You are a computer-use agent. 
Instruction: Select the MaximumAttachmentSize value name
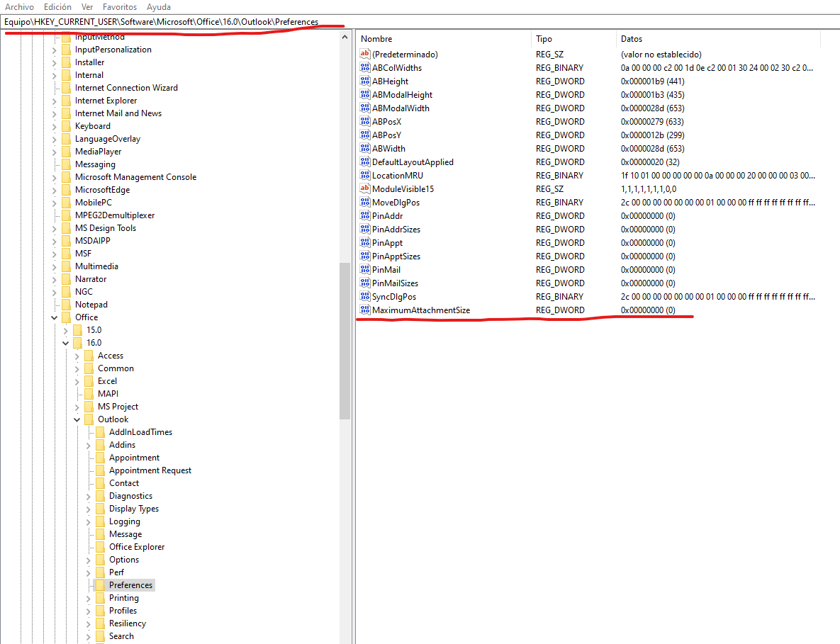pos(421,310)
